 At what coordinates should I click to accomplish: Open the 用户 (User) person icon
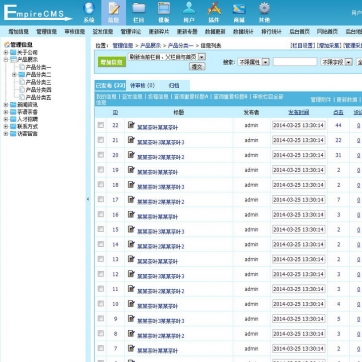[x=189, y=12]
